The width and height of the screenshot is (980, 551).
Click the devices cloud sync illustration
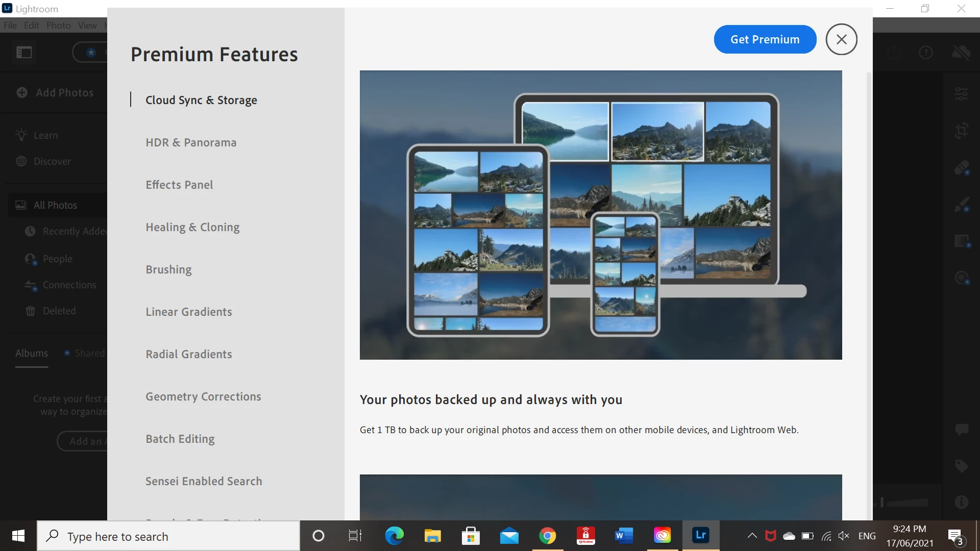[600, 215]
